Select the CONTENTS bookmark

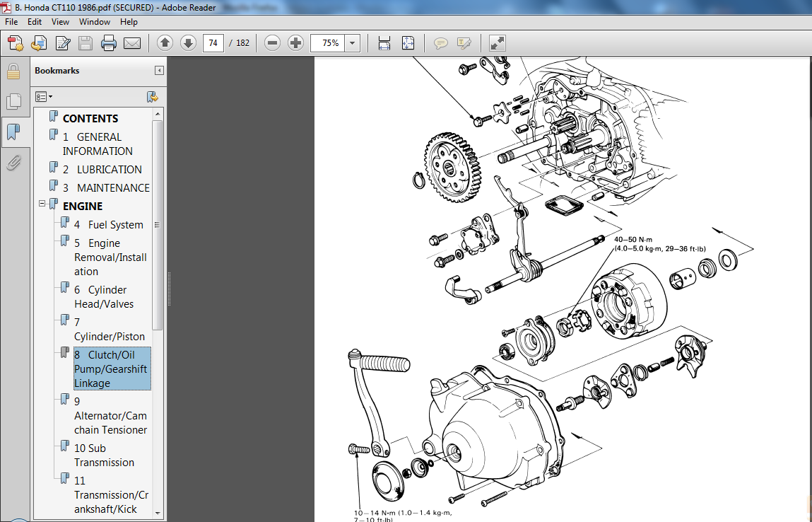90,118
